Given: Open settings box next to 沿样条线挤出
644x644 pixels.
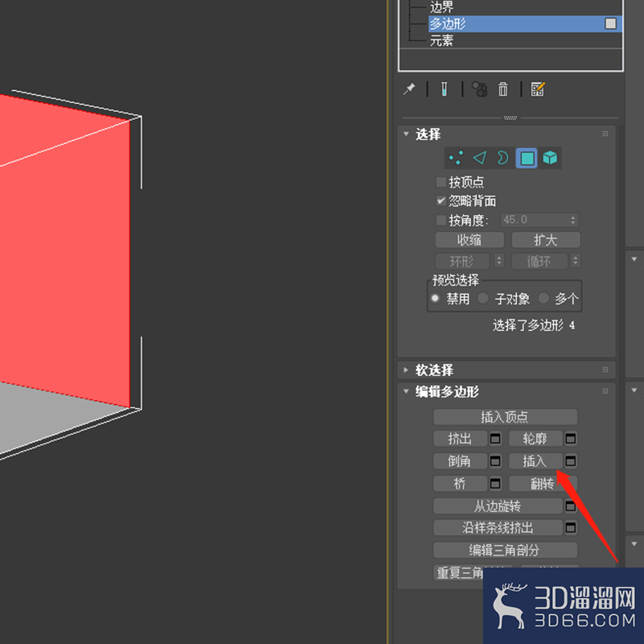Looking at the screenshot, I should (571, 527).
